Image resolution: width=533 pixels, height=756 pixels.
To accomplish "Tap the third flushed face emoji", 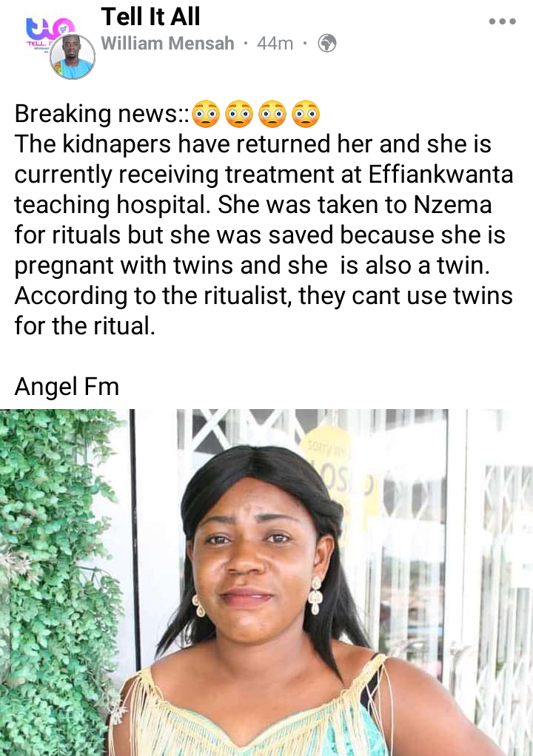I will click(272, 114).
